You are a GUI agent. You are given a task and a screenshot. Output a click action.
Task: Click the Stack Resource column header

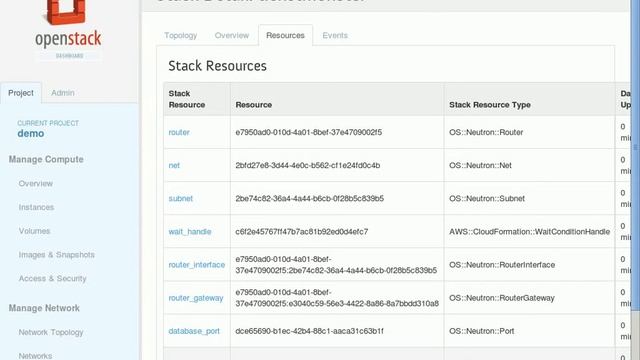pyautogui.click(x=197, y=99)
